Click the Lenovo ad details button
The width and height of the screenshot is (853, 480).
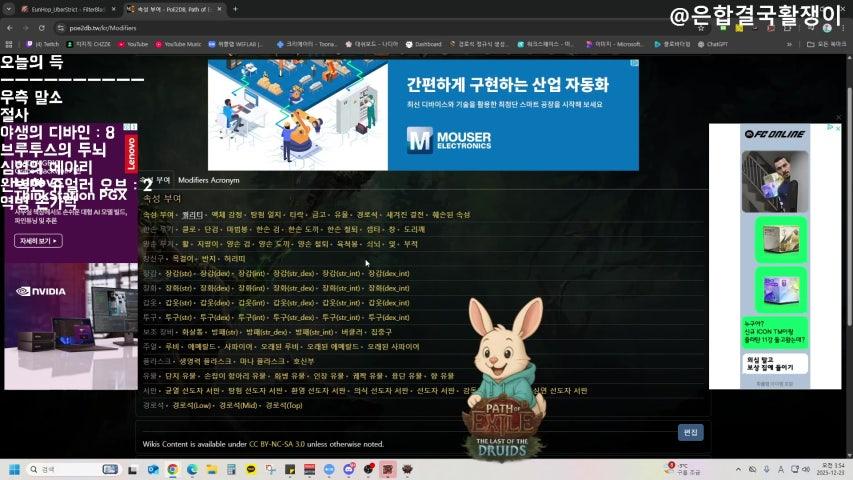[x=38, y=241]
